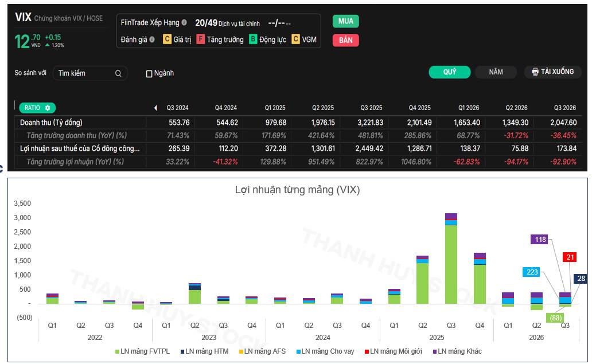592x364 pixels.
Task: Click the Q4 2024 column header
Action: pyautogui.click(x=226, y=108)
